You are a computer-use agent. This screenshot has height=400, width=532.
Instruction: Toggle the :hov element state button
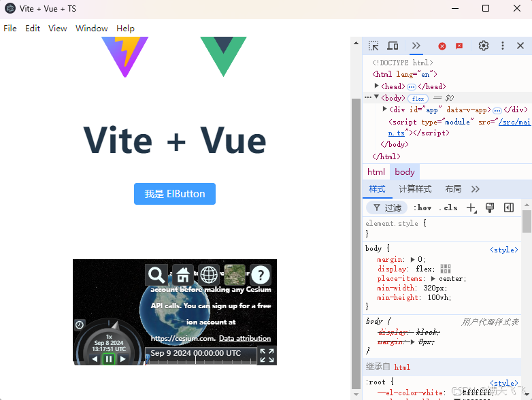[x=422, y=207]
